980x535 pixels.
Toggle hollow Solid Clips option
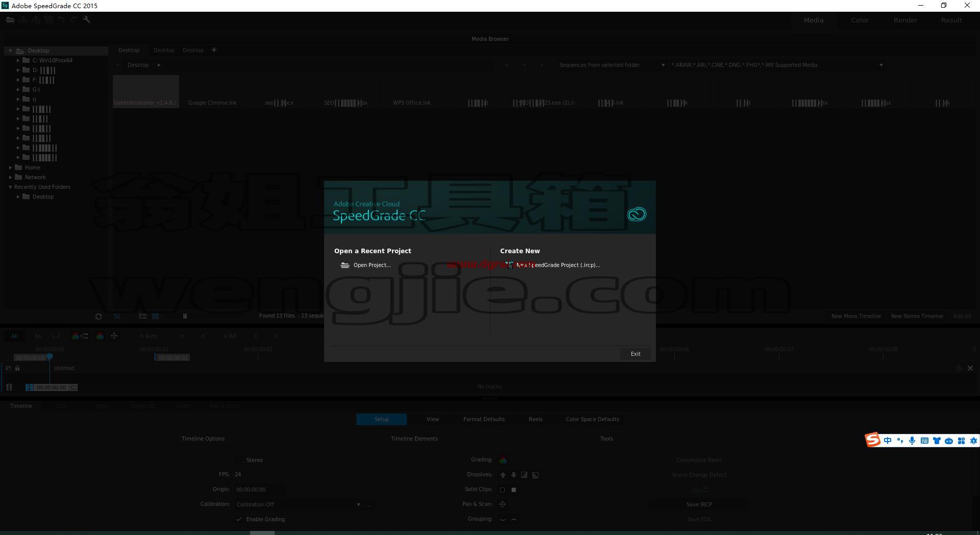(502, 490)
